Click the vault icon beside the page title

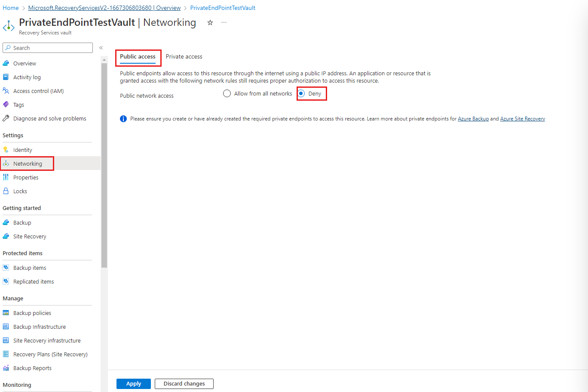pos(9,26)
